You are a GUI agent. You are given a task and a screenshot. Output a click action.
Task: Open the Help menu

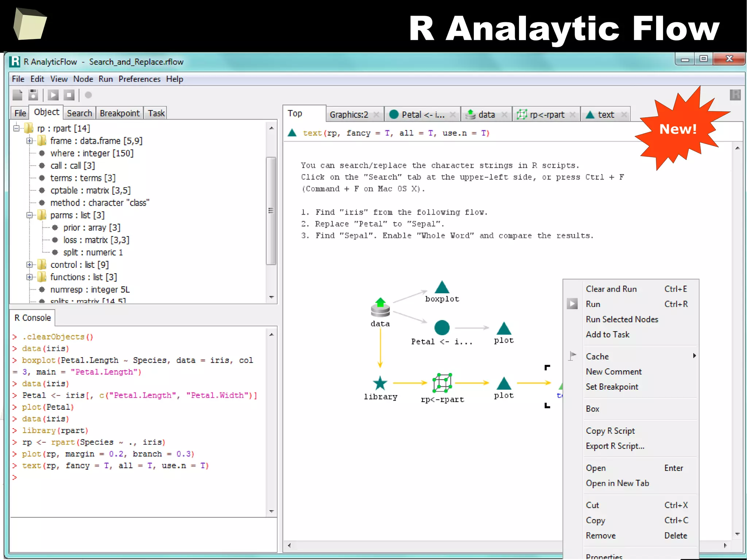pos(175,79)
